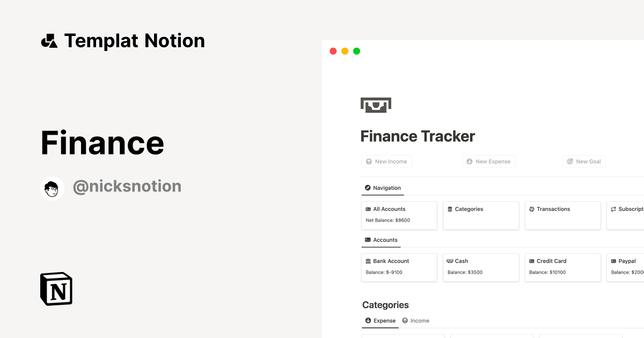Open the New Expense form
The height and width of the screenshot is (338, 644).
click(489, 161)
